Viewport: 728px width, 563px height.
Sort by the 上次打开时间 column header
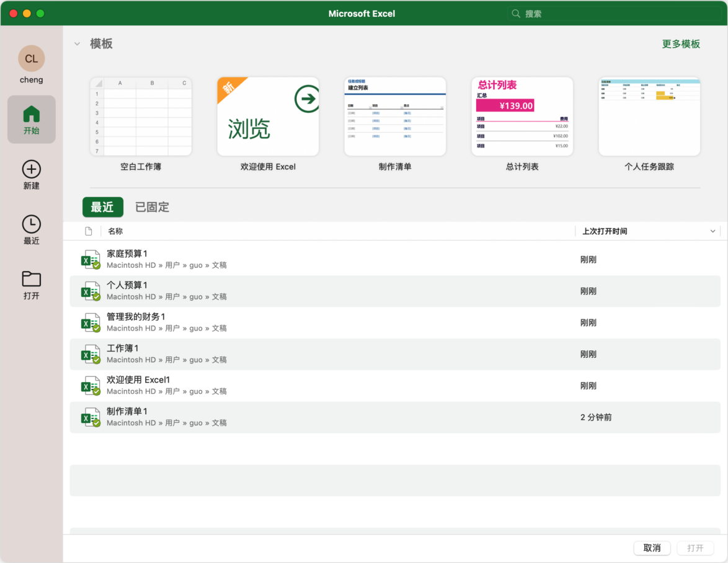pyautogui.click(x=605, y=231)
